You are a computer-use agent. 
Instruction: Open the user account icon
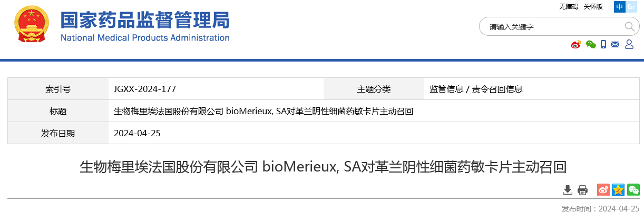click(x=629, y=45)
